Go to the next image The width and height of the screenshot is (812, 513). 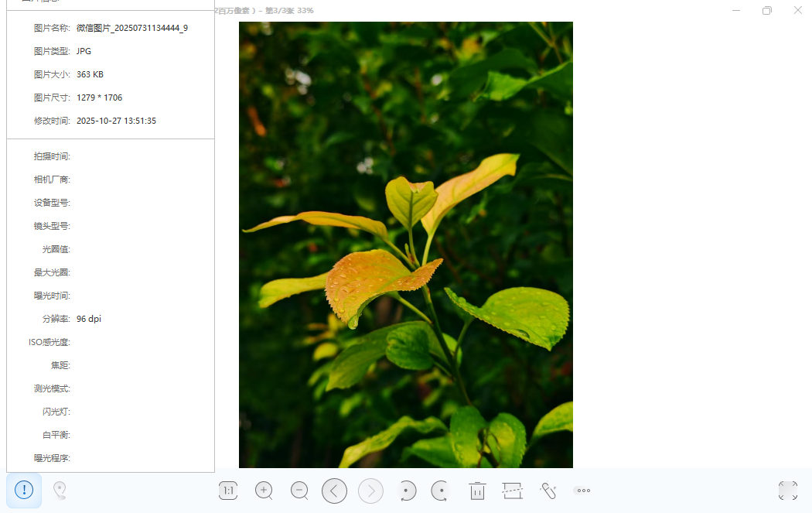(x=370, y=491)
